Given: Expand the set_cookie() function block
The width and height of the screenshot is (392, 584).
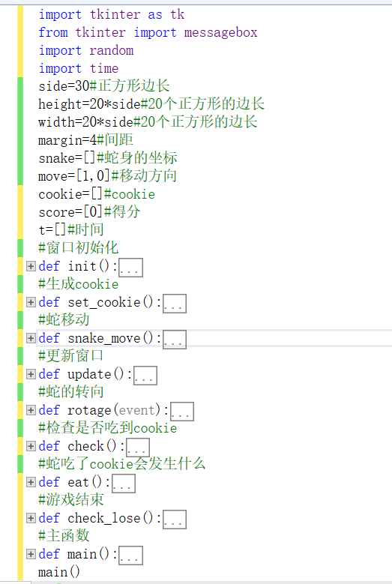Looking at the screenshot, I should click(31, 302).
